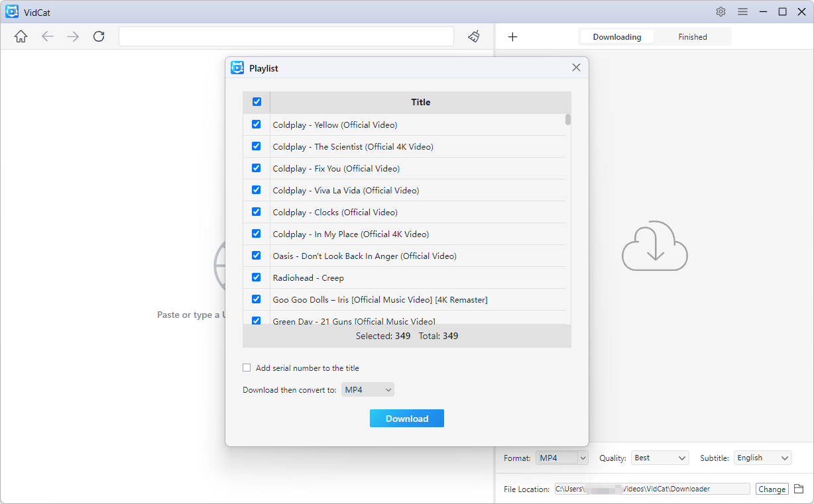
Task: Uncheck Coldplay - Yellow
Action: (257, 124)
